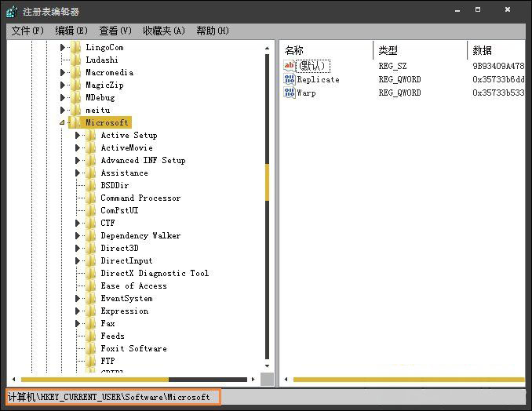
Task: Select the Warp value name
Action: tap(306, 93)
